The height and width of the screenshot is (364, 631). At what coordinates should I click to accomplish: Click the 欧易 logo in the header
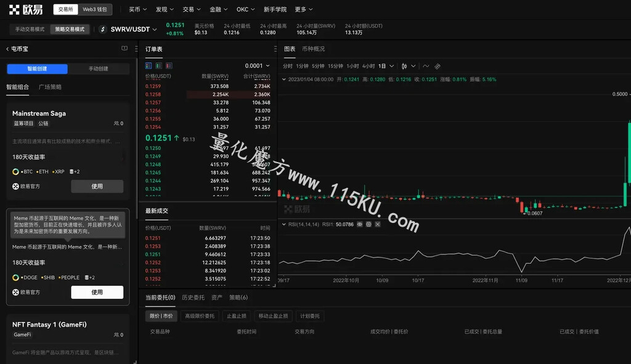(26, 9)
